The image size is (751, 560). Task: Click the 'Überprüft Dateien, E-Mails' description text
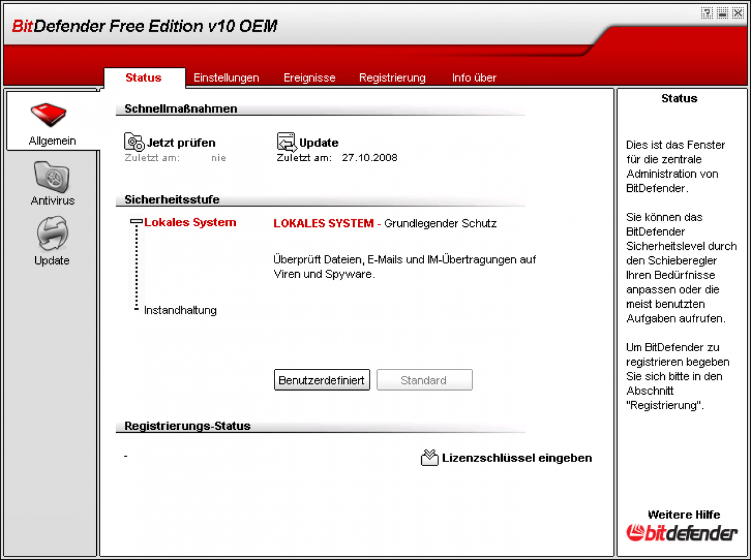click(x=405, y=267)
